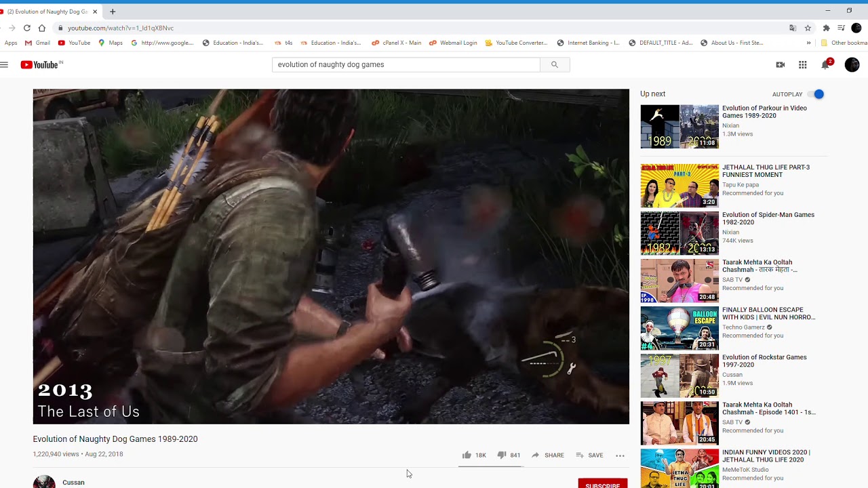Open the media control icon in Chrome
Image resolution: width=868 pixels, height=488 pixels.
841,28
